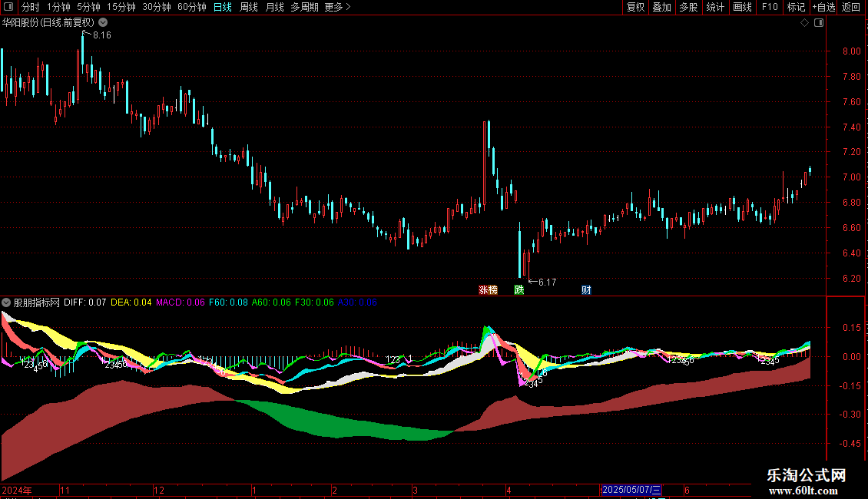
Task: Click the A30: 0.06 value
Action: [x=357, y=302]
